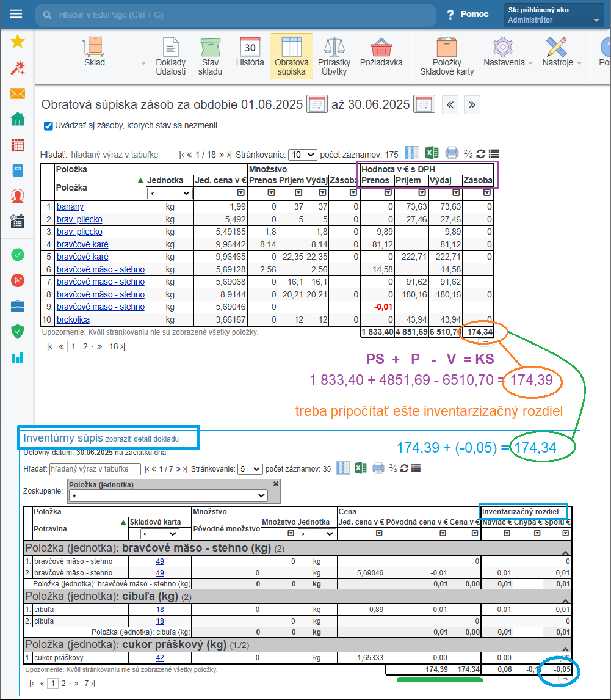Open the red A+ grades sidebar icon
Viewport: 611px width, 700px height.
pos(17,280)
